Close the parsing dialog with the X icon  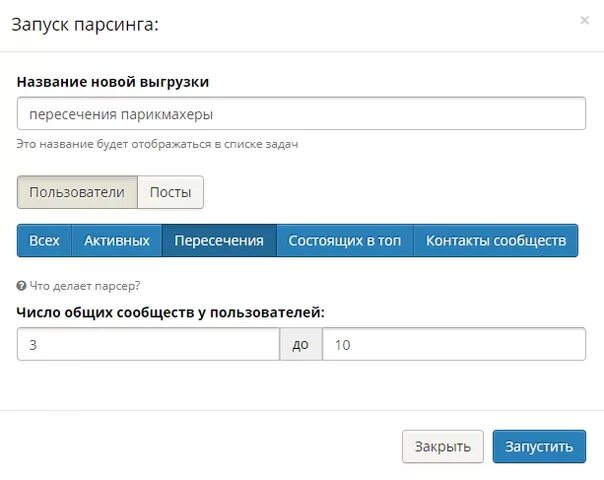[584, 20]
